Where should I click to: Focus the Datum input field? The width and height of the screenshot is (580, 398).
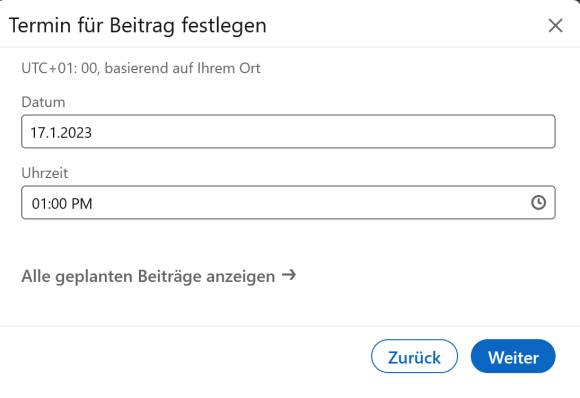pyautogui.click(x=288, y=132)
